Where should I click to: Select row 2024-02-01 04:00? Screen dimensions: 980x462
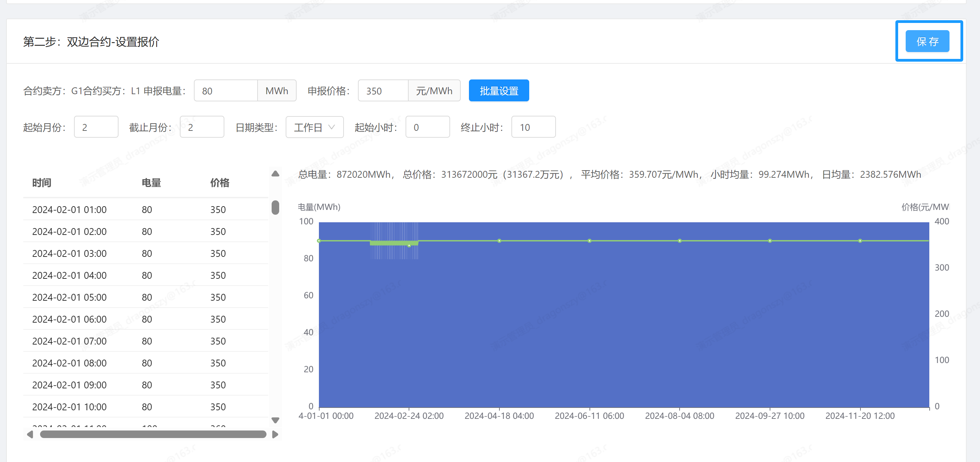pos(146,275)
